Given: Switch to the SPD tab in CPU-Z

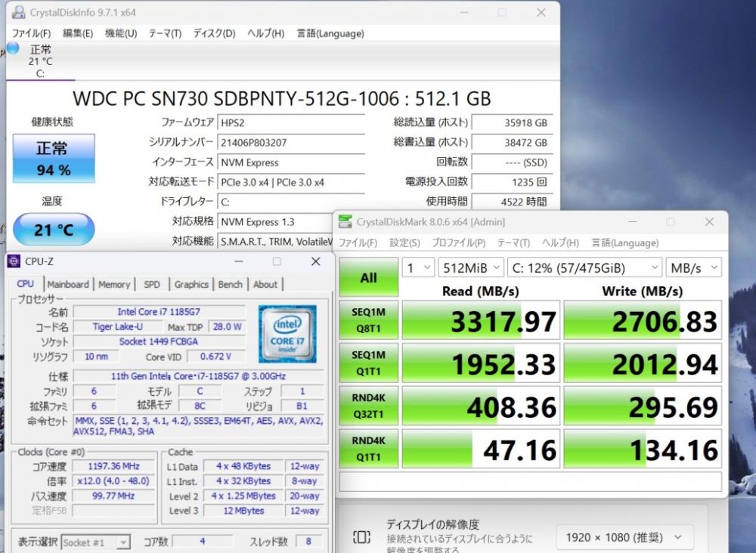Looking at the screenshot, I should tap(152, 284).
